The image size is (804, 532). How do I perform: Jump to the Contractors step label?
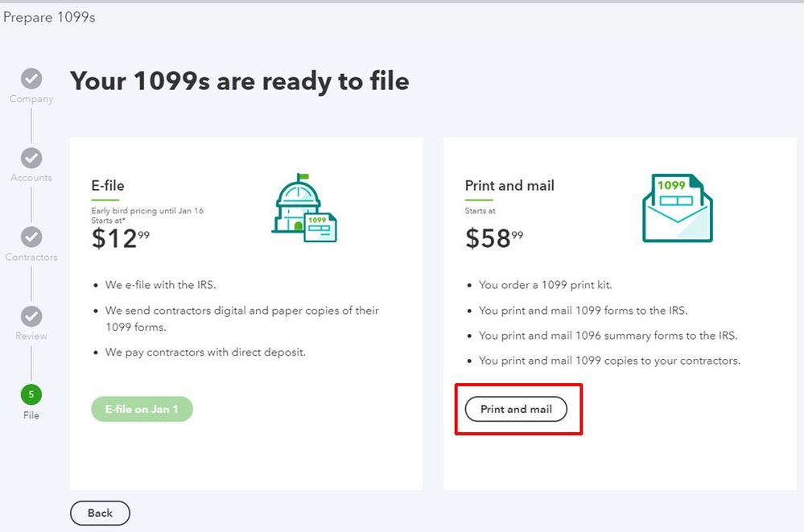pyautogui.click(x=31, y=257)
